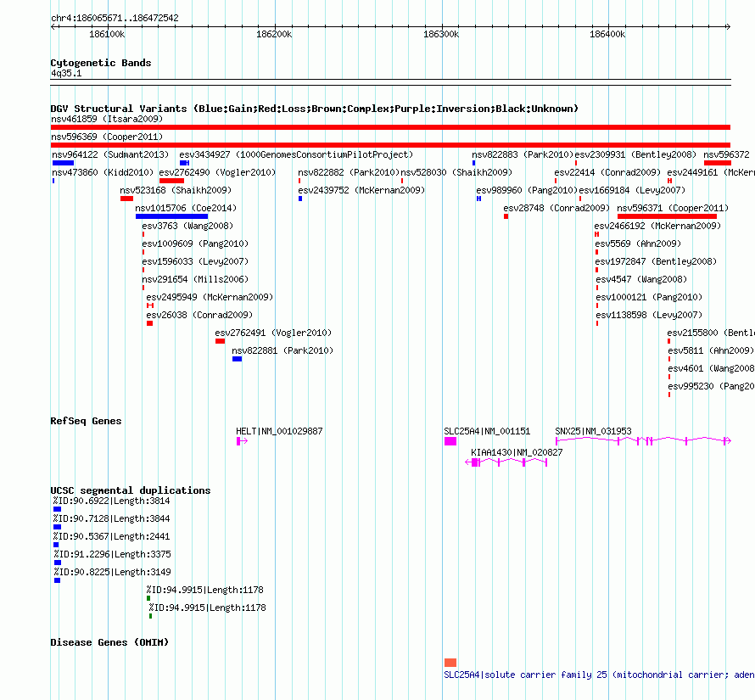Screen dimensions: 755x700
Task: Select the red nsv596372 variant bar
Action: point(718,163)
